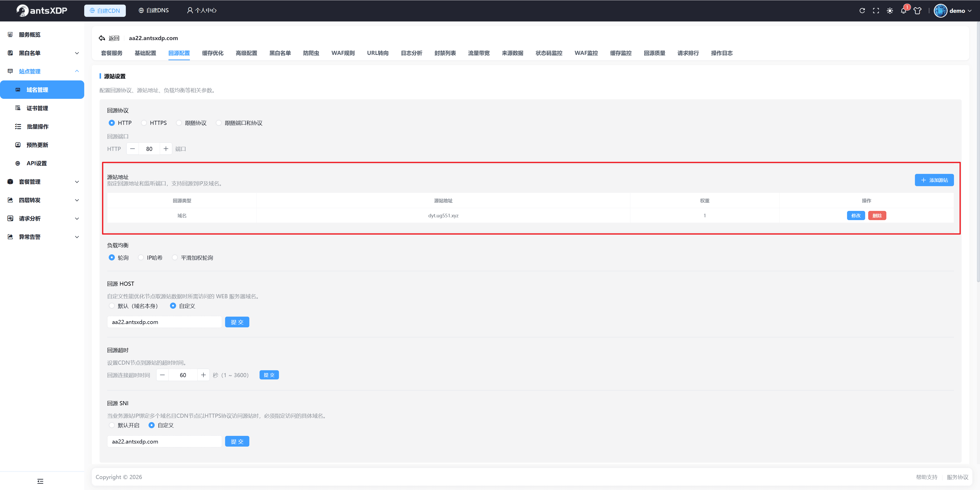Expand 四层转发 sidebar menu
This screenshot has height=490, width=980.
tap(42, 200)
